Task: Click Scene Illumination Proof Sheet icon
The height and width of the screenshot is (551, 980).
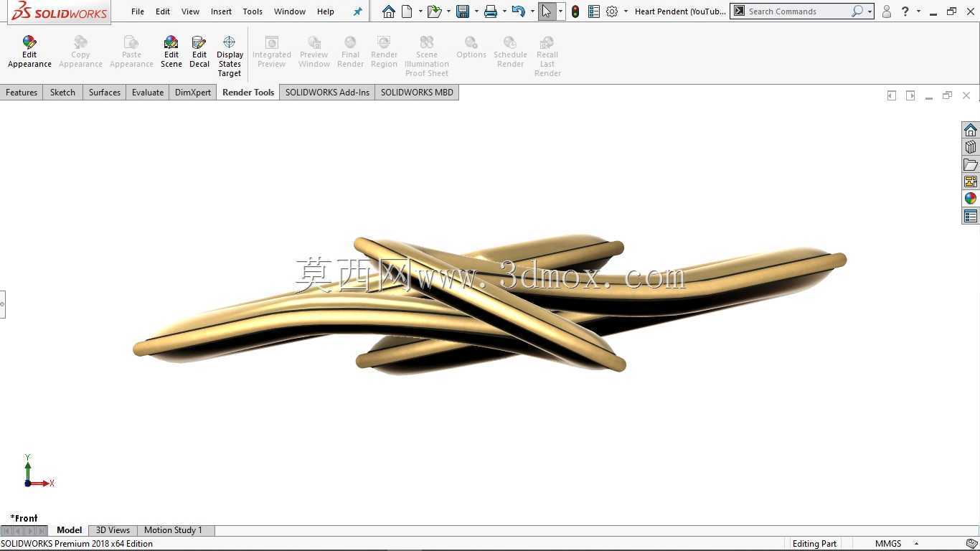Action: (427, 42)
